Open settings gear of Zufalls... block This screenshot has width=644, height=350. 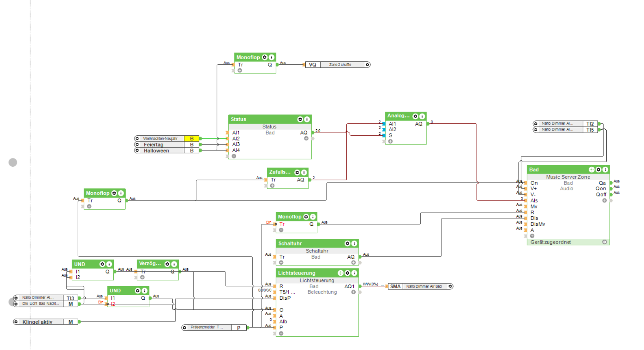297,172
